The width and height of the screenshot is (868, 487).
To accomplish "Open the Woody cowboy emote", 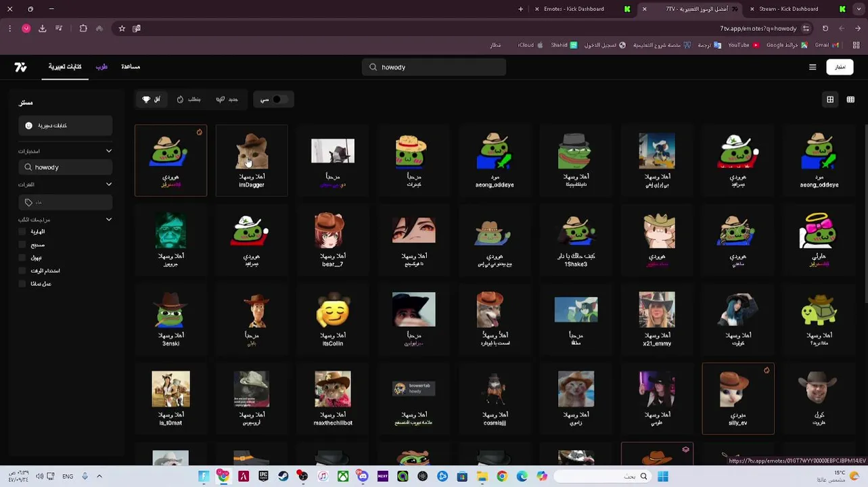I will click(252, 319).
